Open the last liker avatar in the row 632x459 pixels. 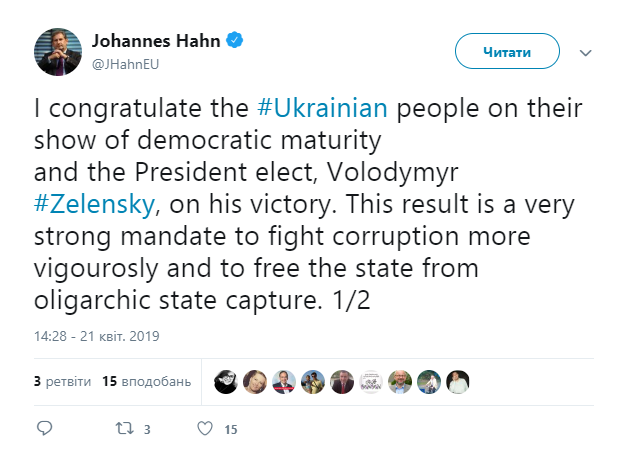coord(458,381)
